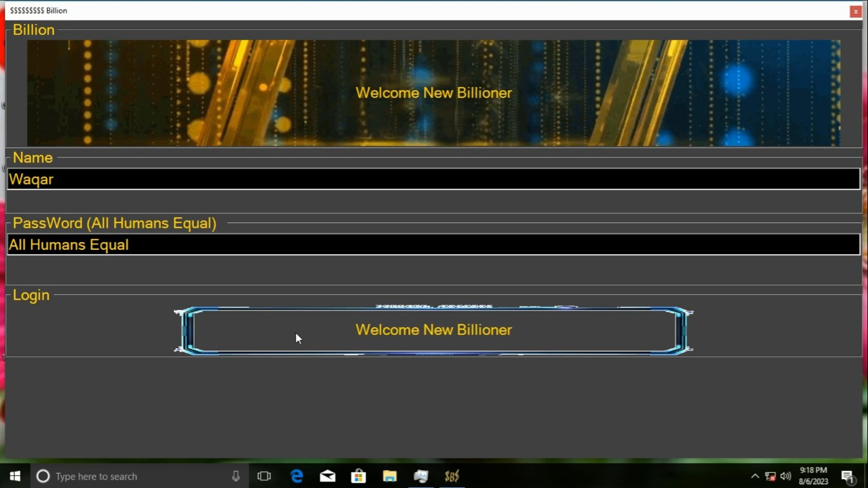Image resolution: width=868 pixels, height=488 pixels.
Task: Click the system monitor icon in taskbar
Action: point(421,476)
